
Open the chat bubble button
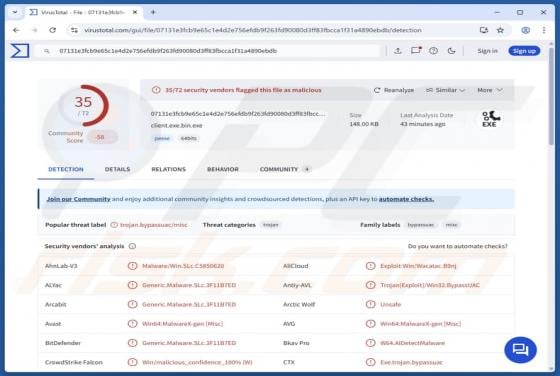point(520,350)
